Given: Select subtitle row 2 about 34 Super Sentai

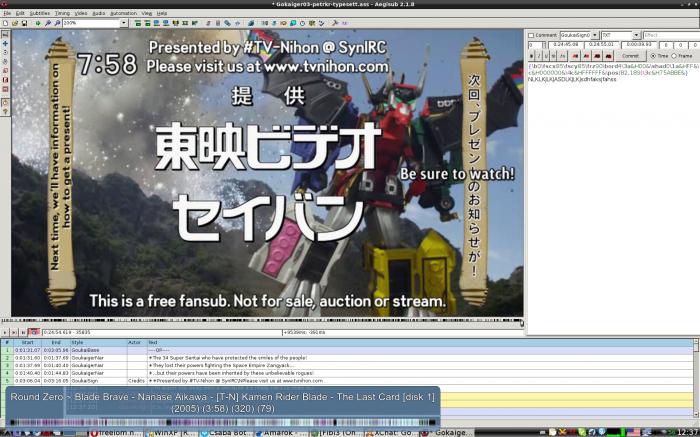Looking at the screenshot, I should 346,358.
